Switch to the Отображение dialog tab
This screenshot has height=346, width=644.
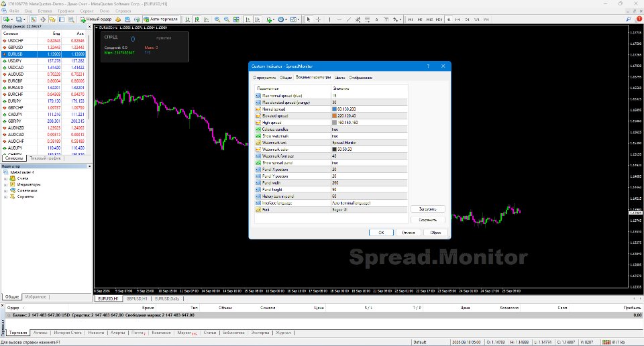tap(361, 78)
